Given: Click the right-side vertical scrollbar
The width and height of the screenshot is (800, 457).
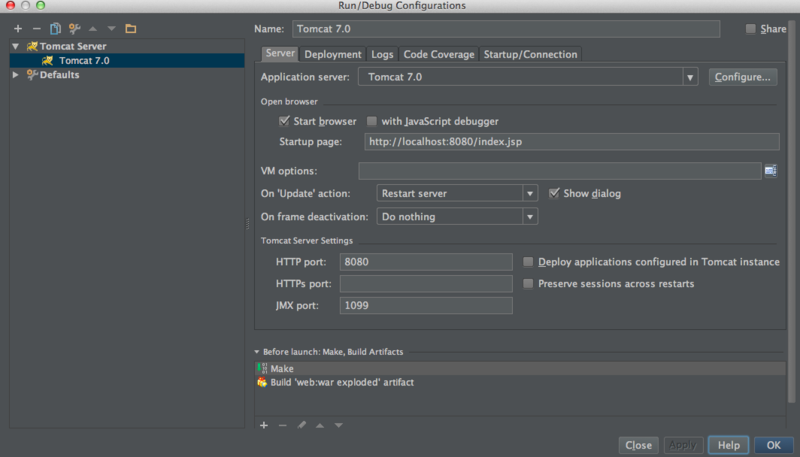Looking at the screenshot, I should (791, 212).
